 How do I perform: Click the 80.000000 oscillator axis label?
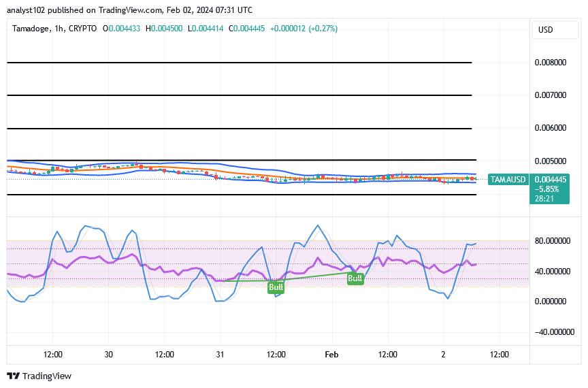[553, 241]
